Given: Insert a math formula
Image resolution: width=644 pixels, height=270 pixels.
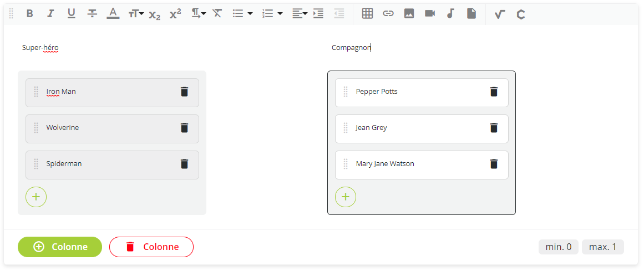Looking at the screenshot, I should tap(500, 14).
